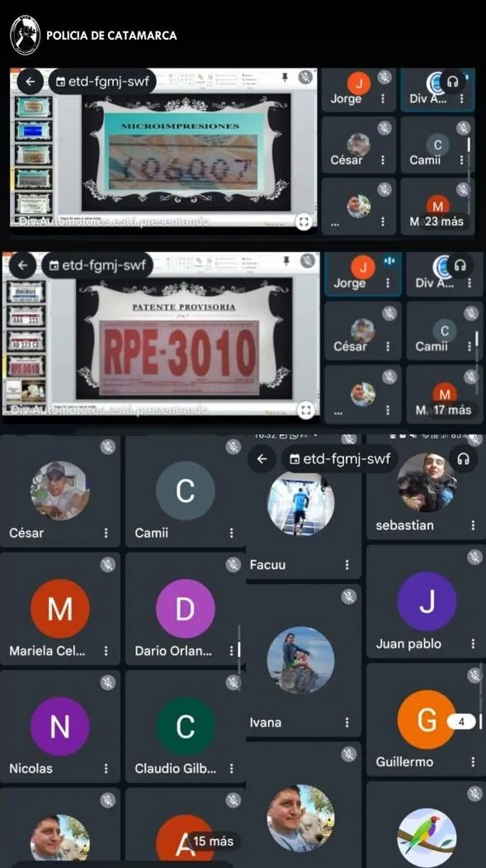Open the three-dot options for Guillermo
Viewport: 486px width, 868px height.
474,761
